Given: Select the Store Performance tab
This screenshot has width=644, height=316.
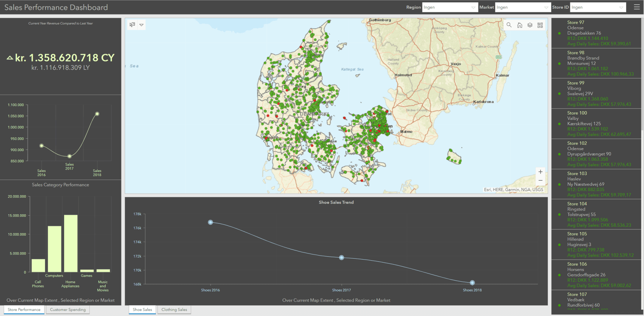Looking at the screenshot, I should click(x=24, y=310).
